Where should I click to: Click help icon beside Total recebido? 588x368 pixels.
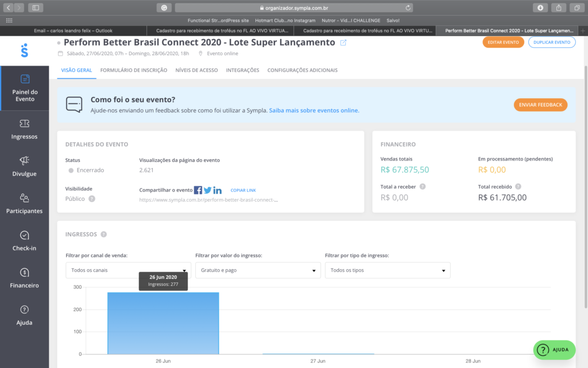click(x=519, y=187)
